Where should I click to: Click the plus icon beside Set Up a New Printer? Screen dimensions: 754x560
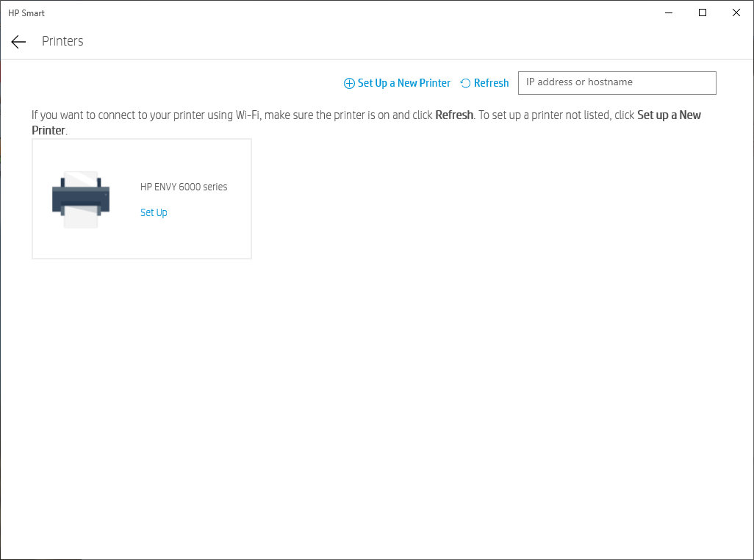pyautogui.click(x=349, y=83)
